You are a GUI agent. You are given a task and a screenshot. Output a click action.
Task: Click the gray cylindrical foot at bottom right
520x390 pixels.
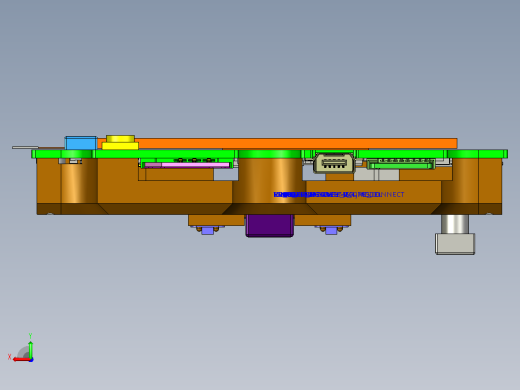coord(455,235)
